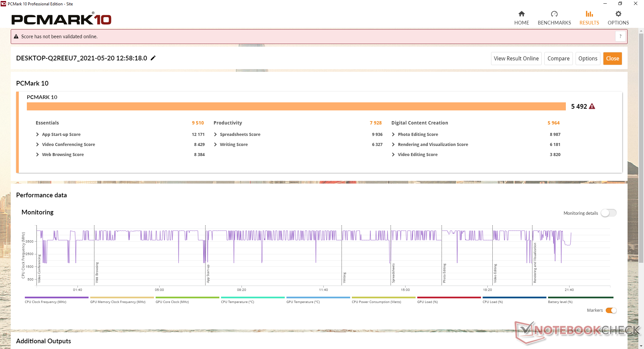Select Battery level dark green legend swatch
The height and width of the screenshot is (349, 644).
(x=581, y=297)
